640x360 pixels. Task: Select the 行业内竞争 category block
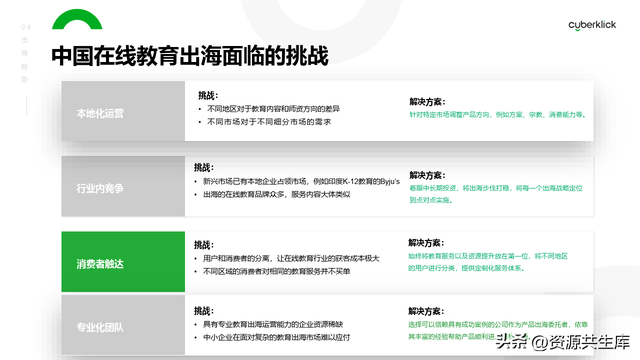click(x=123, y=186)
